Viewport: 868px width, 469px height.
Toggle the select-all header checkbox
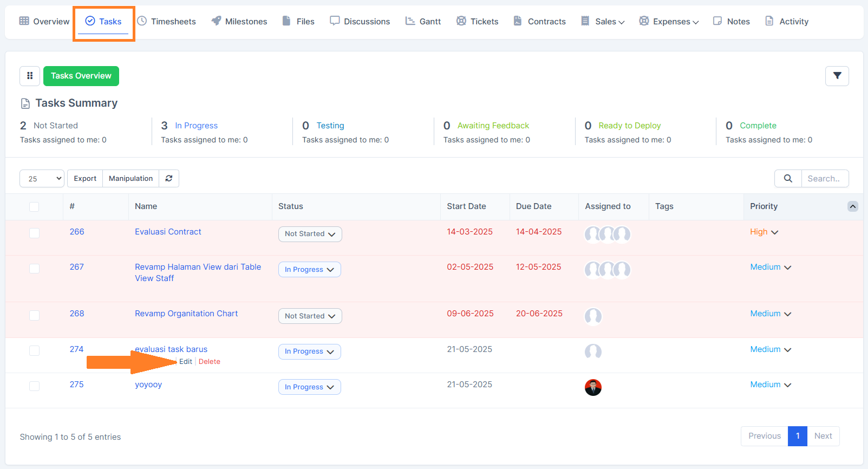tap(34, 206)
